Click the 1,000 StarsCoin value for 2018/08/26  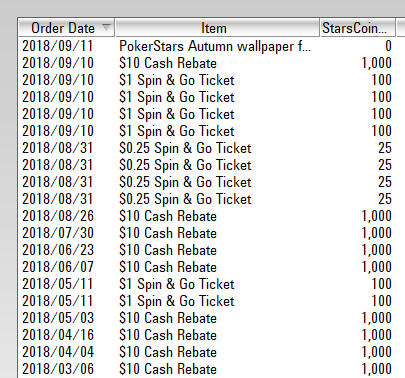(376, 216)
